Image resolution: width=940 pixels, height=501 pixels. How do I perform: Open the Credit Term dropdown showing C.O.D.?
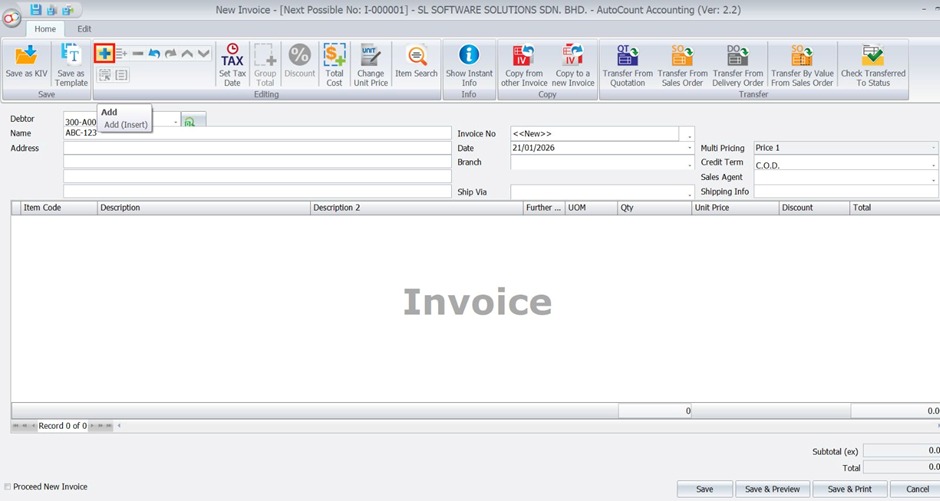(933, 164)
